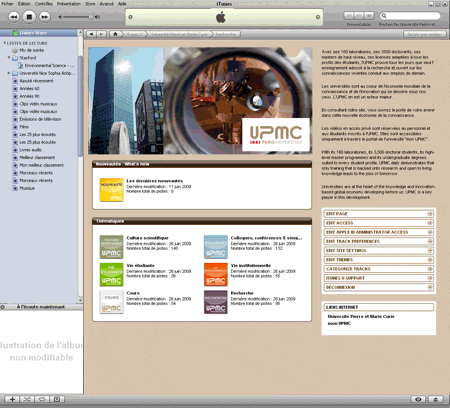
Task: Click the max-volume speaker icon
Action: (x=97, y=17)
